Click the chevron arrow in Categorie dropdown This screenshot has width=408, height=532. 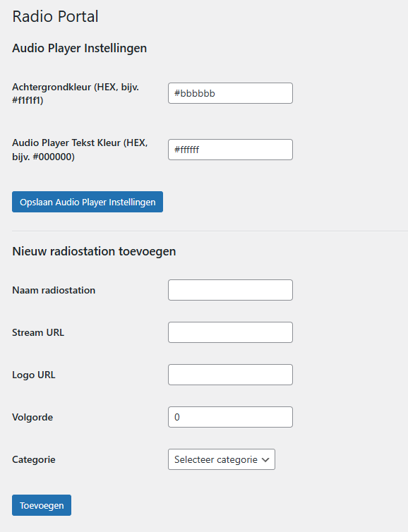pyautogui.click(x=265, y=460)
